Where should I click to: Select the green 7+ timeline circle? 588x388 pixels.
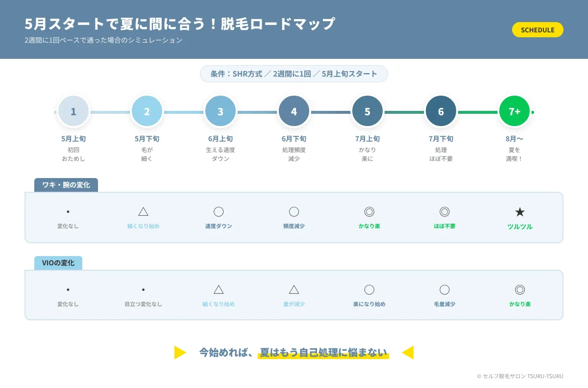coord(514,111)
